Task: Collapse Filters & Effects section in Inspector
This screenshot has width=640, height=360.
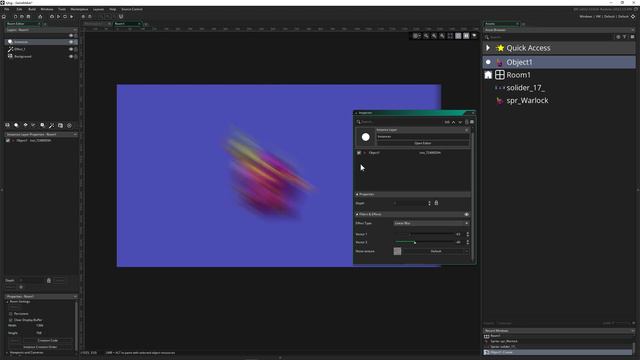Action: pyautogui.click(x=357, y=214)
